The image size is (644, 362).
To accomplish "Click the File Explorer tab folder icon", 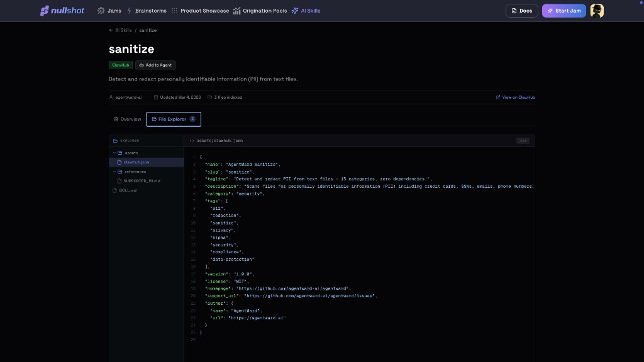I will (x=154, y=119).
